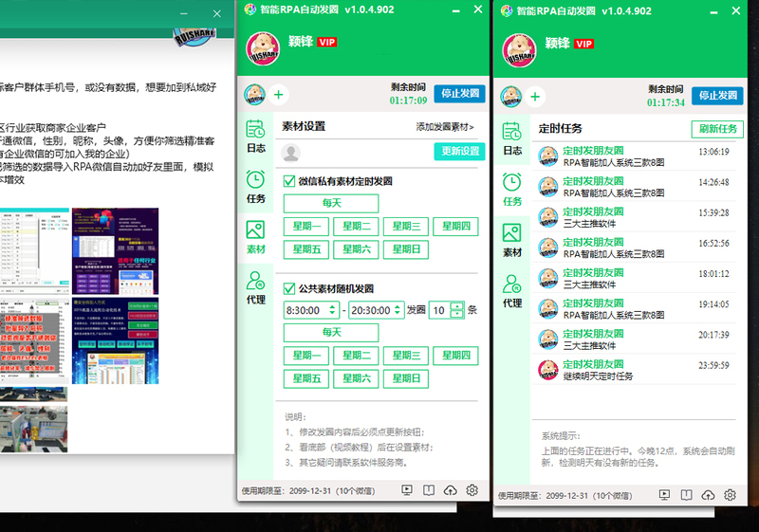Click the manual book icon in 素材设置 window
This screenshot has height=532, width=759.
(x=429, y=491)
